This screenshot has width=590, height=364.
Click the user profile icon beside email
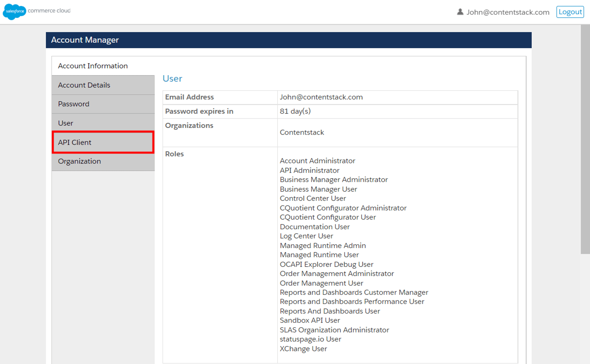click(460, 12)
